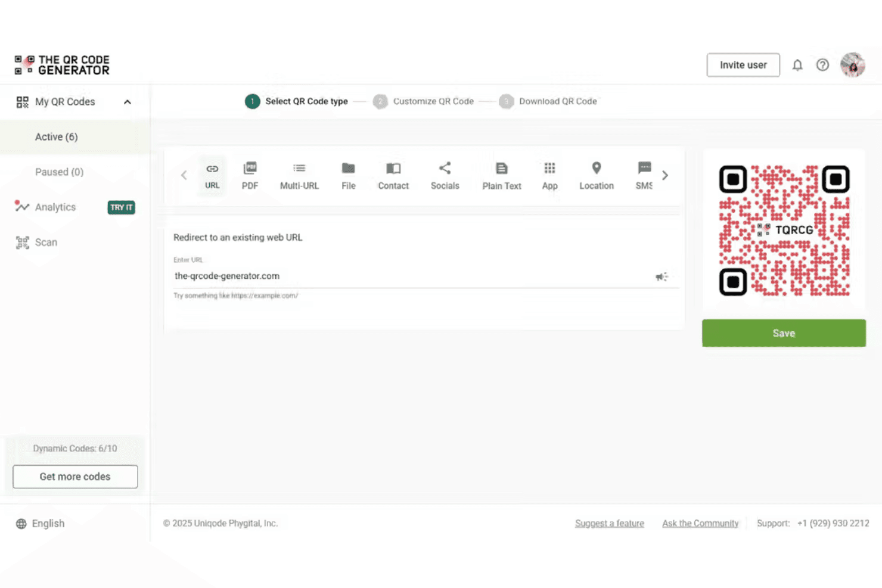Click the Download QR Code step
The width and height of the screenshot is (882, 588).
[548, 101]
